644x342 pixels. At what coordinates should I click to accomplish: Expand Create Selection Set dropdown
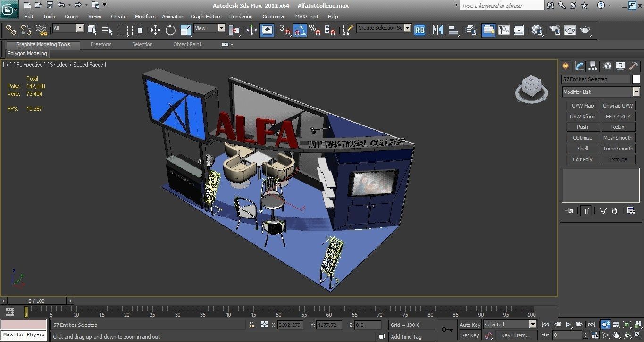(x=407, y=28)
